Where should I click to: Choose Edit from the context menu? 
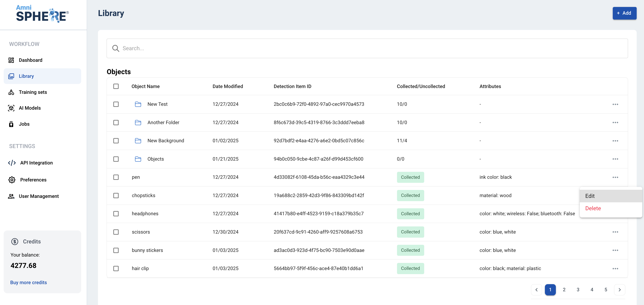pos(590,196)
